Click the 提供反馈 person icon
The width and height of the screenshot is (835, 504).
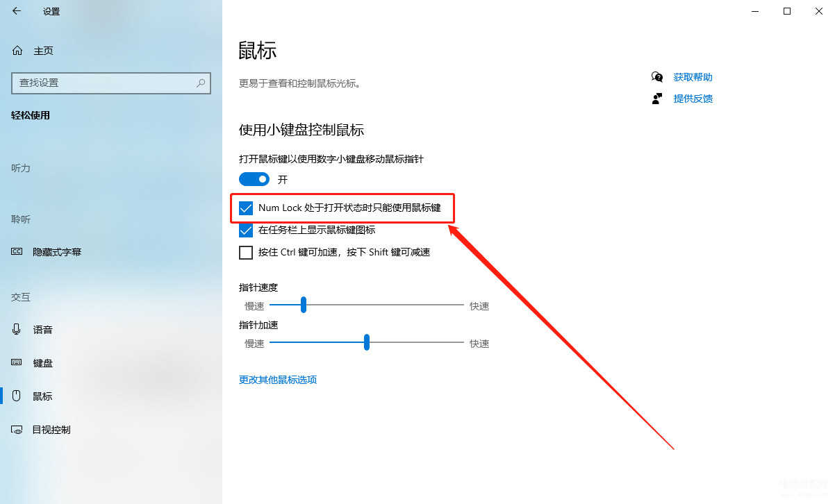[657, 99]
